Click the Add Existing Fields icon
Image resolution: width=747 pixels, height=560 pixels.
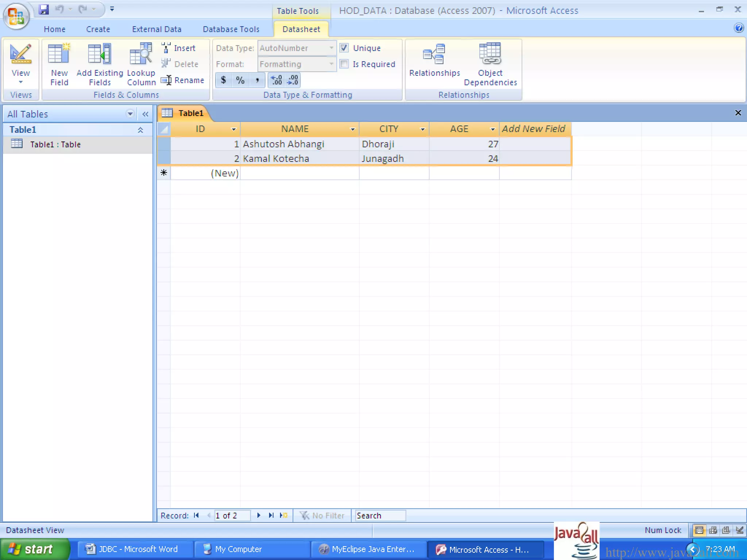[x=99, y=55]
